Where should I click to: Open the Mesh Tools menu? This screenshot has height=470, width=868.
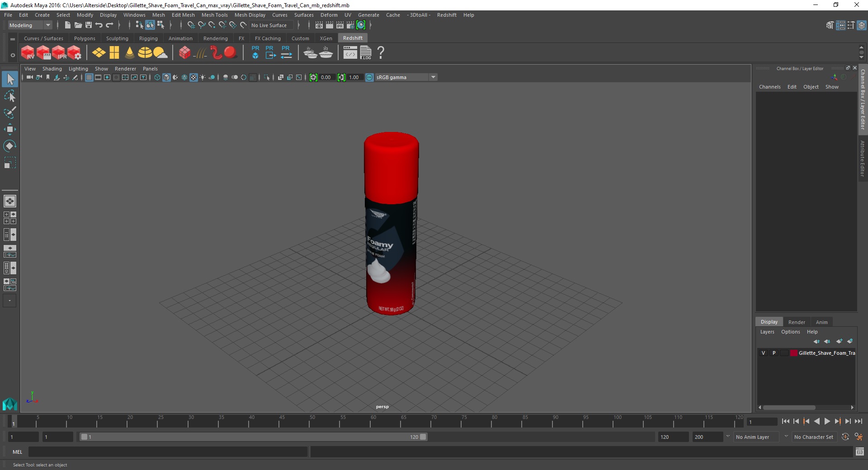pos(214,15)
